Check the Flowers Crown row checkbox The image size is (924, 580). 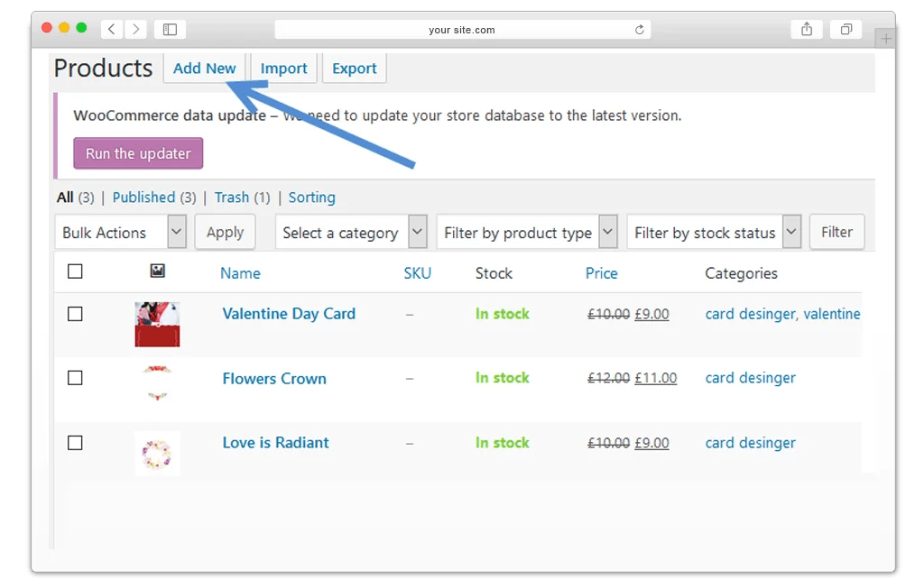click(75, 377)
